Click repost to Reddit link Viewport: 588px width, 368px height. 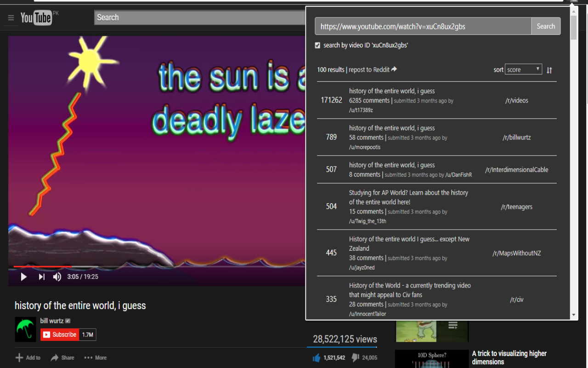[369, 69]
